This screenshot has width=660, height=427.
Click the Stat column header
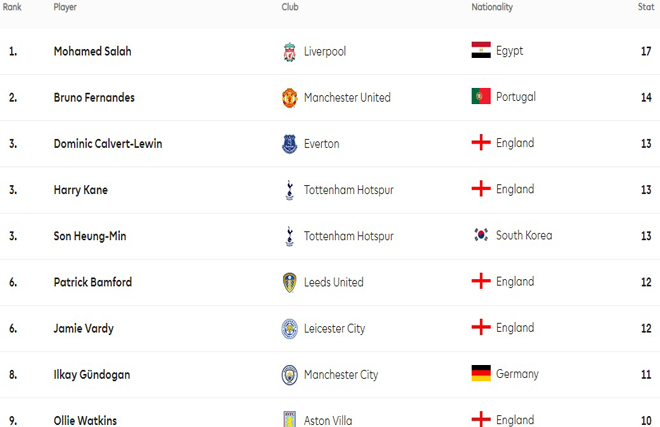[x=646, y=7]
